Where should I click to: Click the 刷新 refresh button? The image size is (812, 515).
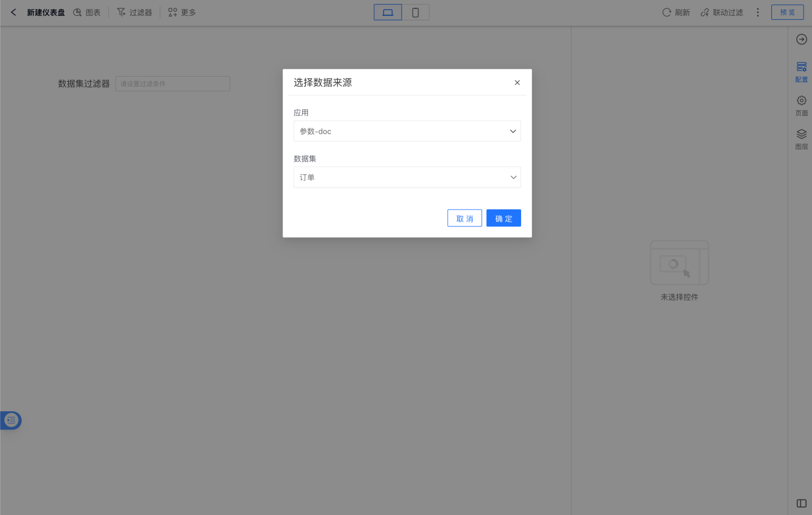tap(676, 12)
